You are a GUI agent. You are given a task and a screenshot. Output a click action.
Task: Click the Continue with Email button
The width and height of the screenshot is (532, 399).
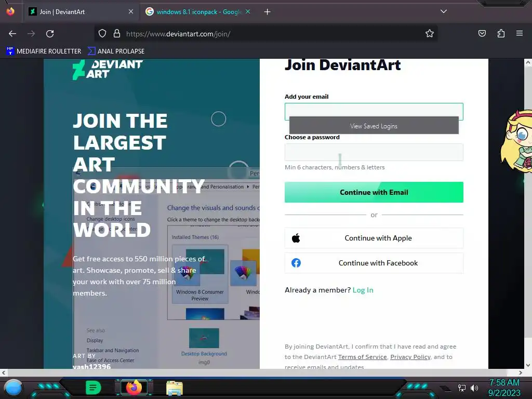click(x=374, y=192)
